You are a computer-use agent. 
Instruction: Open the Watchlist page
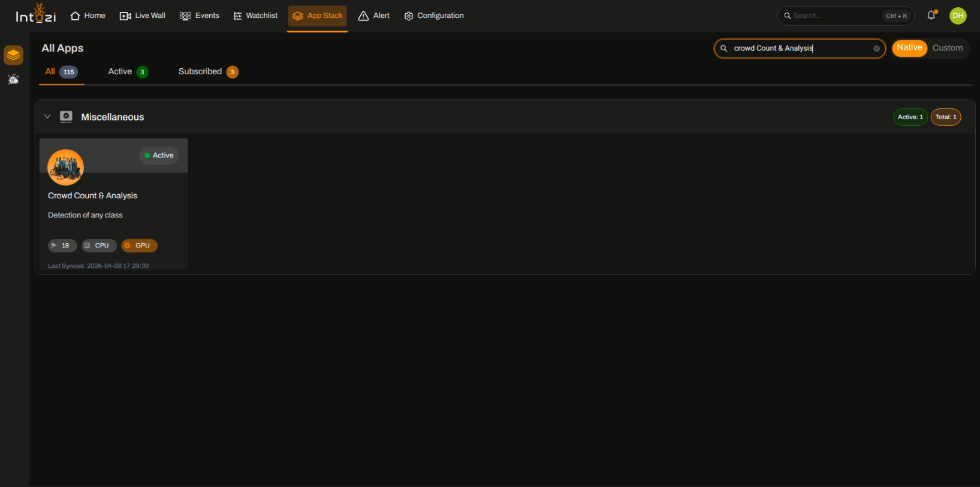coord(255,16)
